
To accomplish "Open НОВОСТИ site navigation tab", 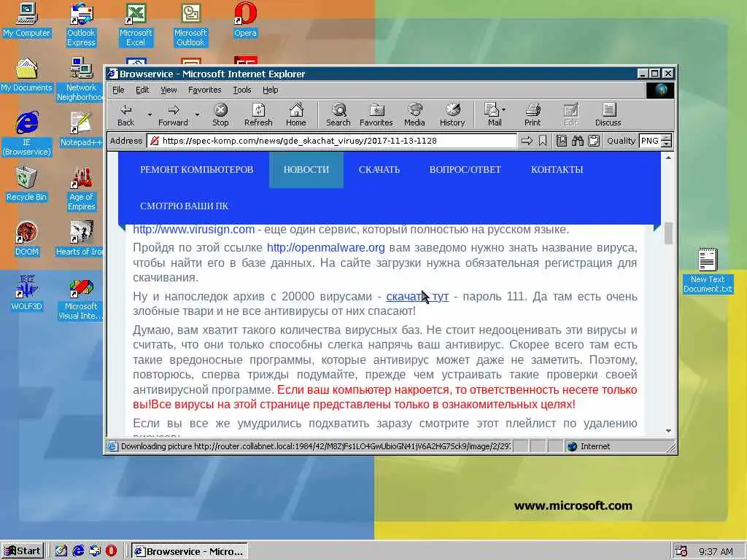I will point(306,169).
